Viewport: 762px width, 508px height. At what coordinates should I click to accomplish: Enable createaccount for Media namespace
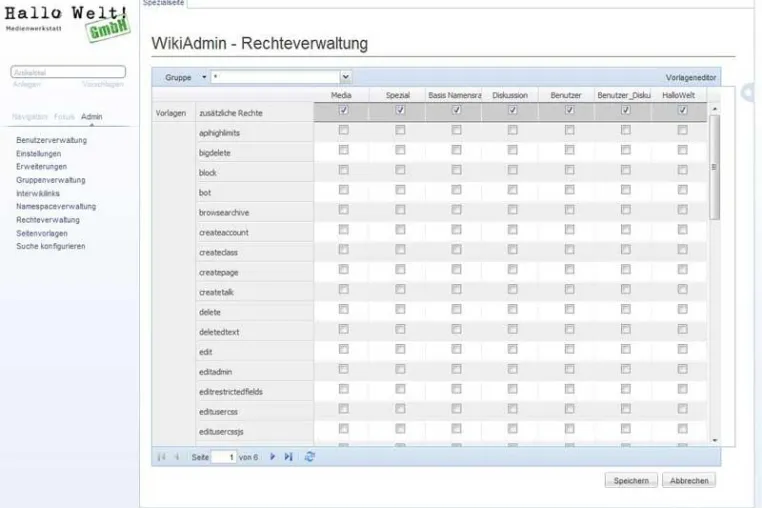(x=344, y=229)
